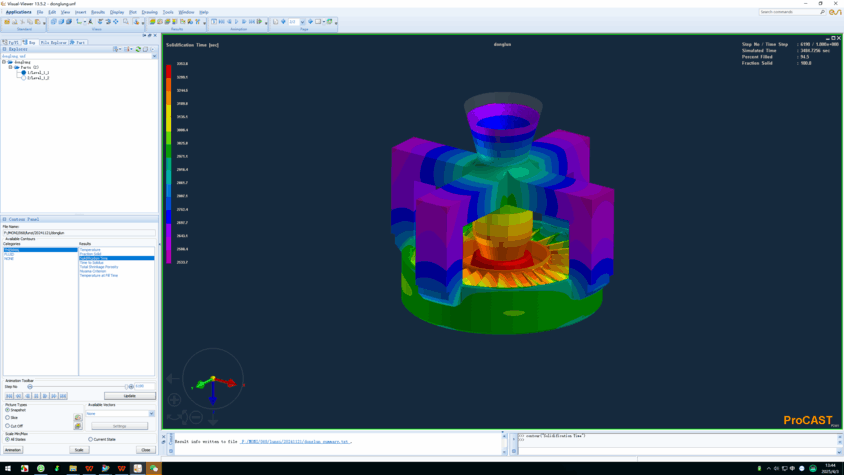Click the Scale button
This screenshot has width=844, height=475.
click(x=79, y=450)
